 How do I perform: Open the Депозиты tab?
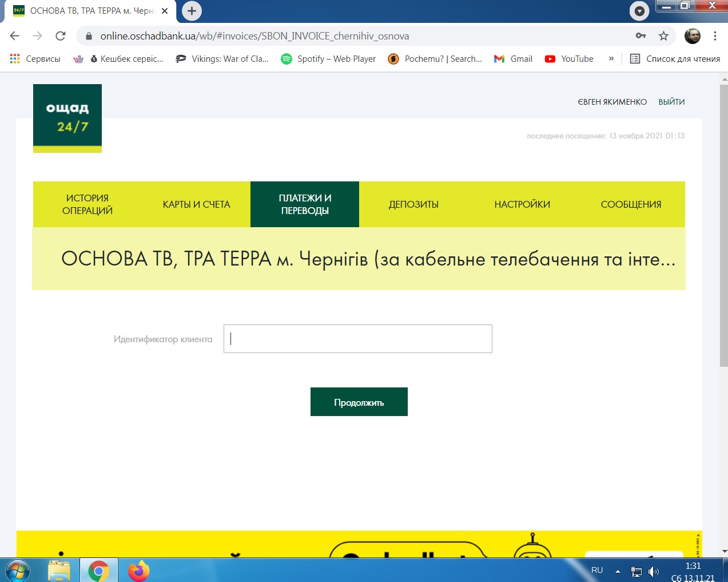click(x=413, y=204)
